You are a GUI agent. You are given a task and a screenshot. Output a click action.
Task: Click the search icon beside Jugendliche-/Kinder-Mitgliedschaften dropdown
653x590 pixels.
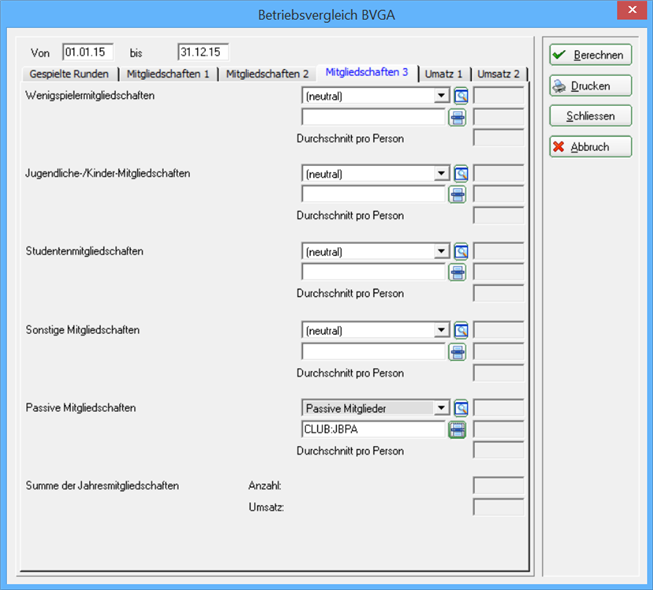click(461, 174)
